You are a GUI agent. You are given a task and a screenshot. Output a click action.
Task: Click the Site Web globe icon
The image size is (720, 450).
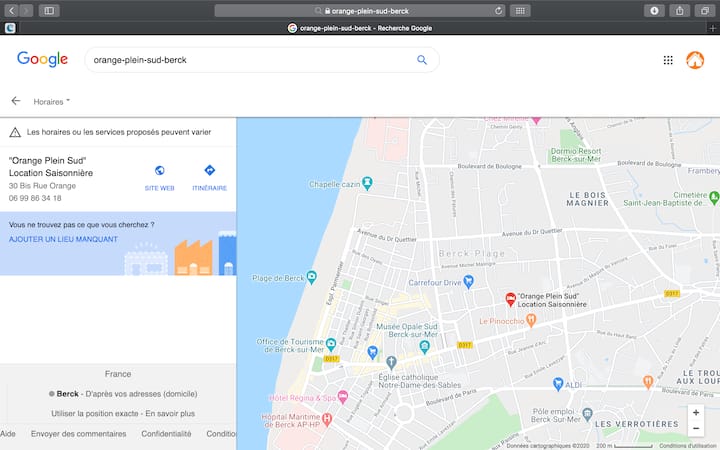(159, 171)
